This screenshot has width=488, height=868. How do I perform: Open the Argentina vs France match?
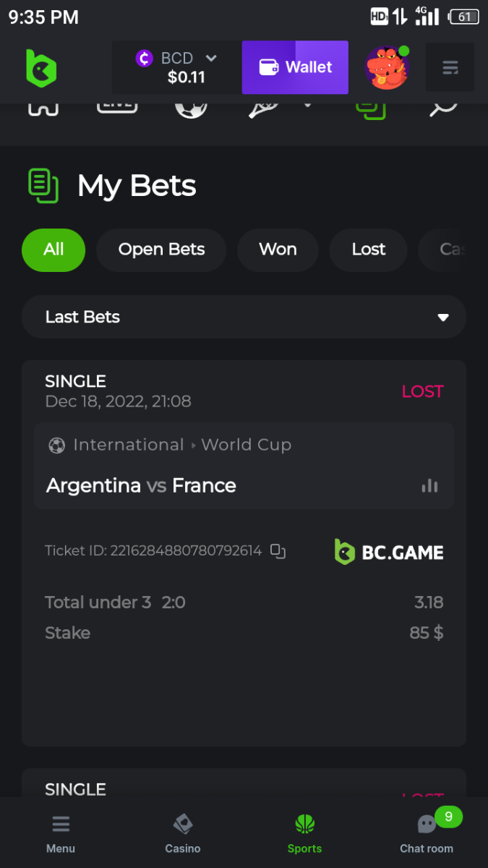(x=141, y=485)
